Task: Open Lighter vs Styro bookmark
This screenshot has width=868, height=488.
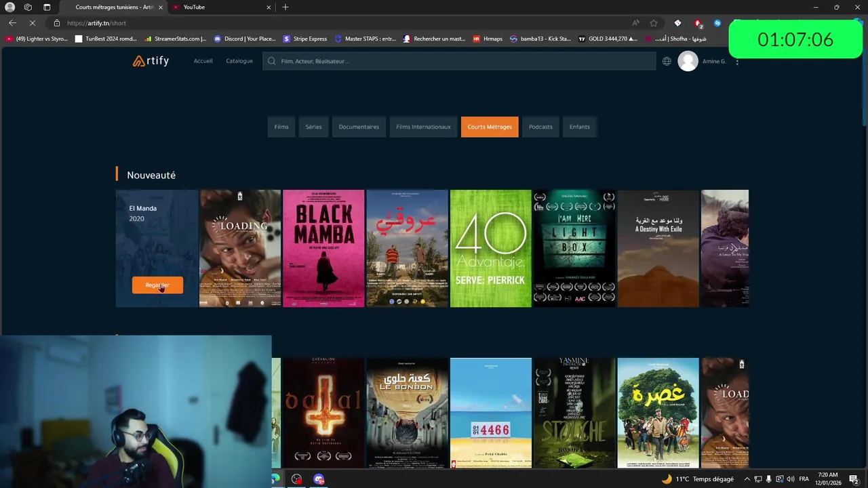Action: coord(37,39)
